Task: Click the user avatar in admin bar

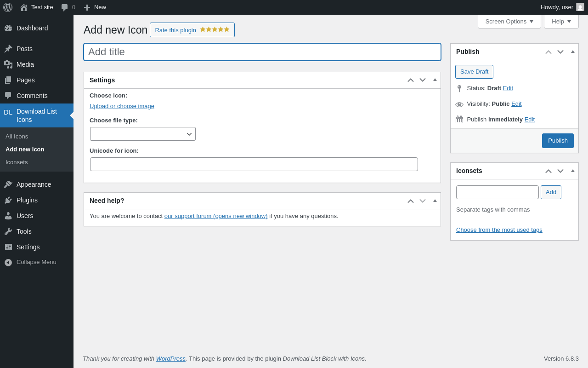Action: (580, 7)
